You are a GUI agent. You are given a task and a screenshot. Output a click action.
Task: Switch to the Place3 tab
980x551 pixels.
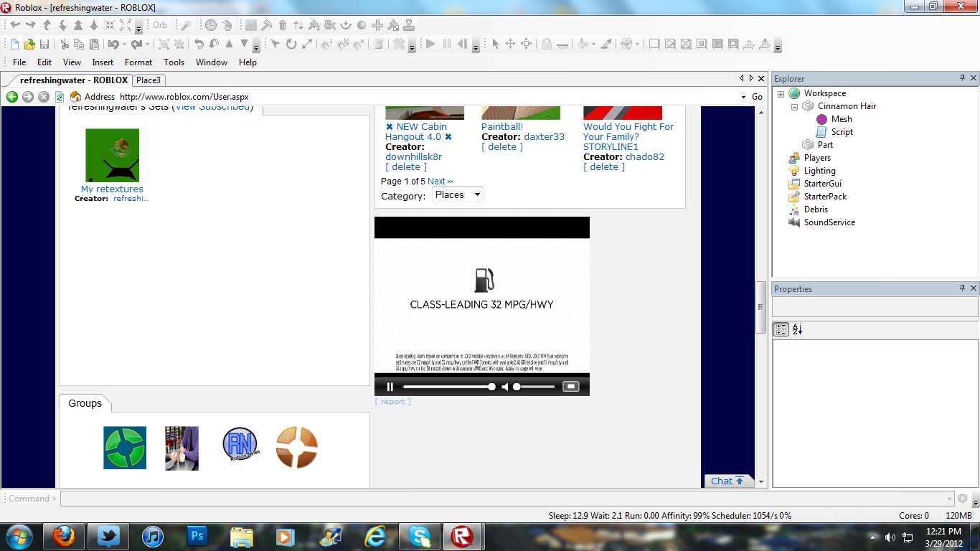click(x=149, y=80)
